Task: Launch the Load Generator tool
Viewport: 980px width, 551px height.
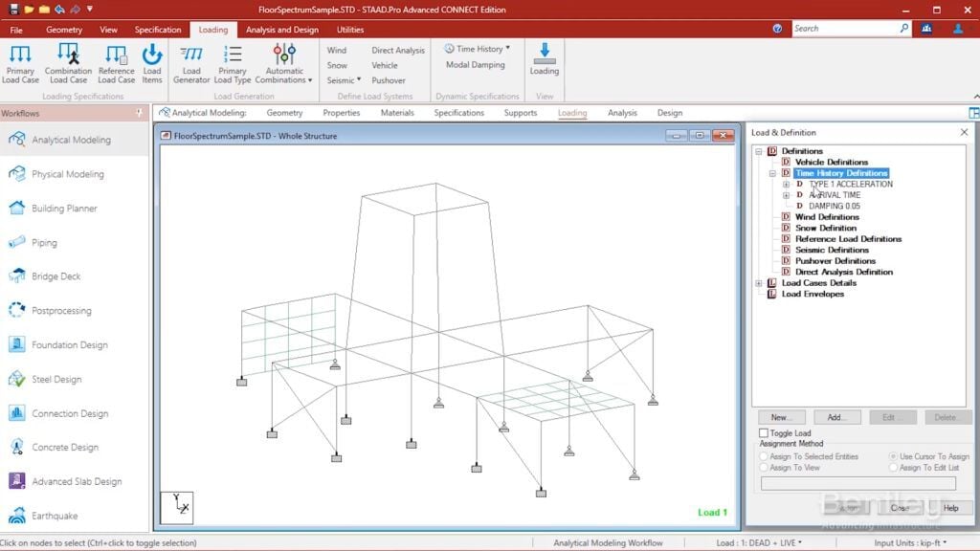Action: coord(191,63)
